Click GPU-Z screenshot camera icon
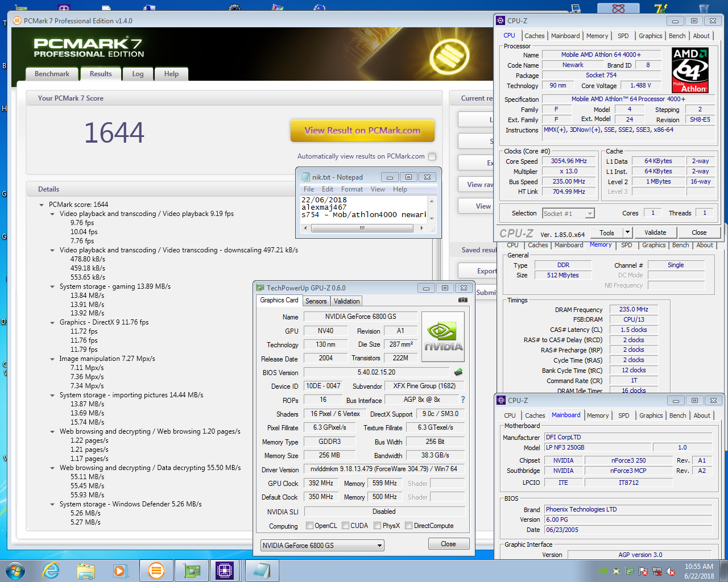This screenshot has height=582, width=728. (463, 300)
